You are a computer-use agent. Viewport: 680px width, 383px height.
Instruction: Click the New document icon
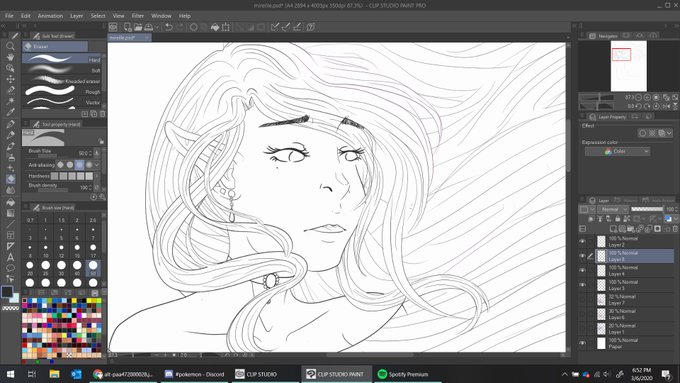pos(127,27)
